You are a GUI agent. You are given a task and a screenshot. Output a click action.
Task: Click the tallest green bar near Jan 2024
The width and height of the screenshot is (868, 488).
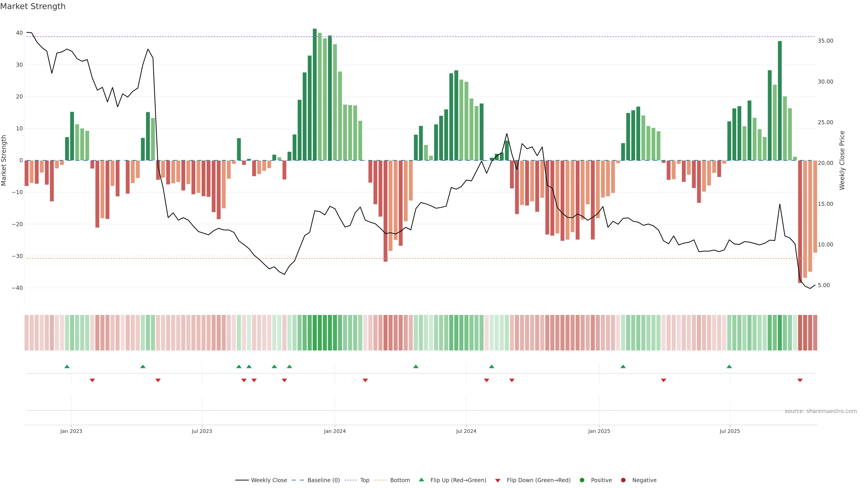click(315, 94)
